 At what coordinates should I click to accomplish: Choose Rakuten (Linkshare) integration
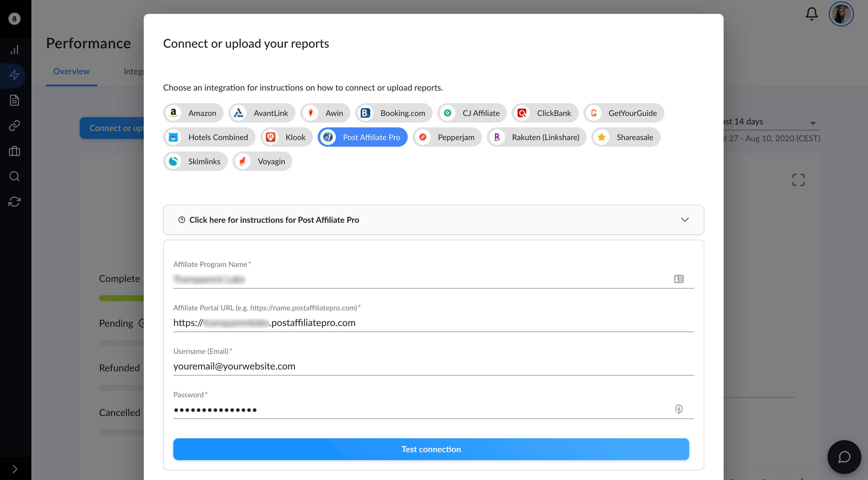536,137
